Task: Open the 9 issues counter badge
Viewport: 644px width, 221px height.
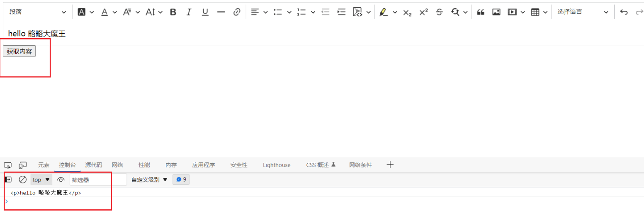Action: click(x=181, y=179)
